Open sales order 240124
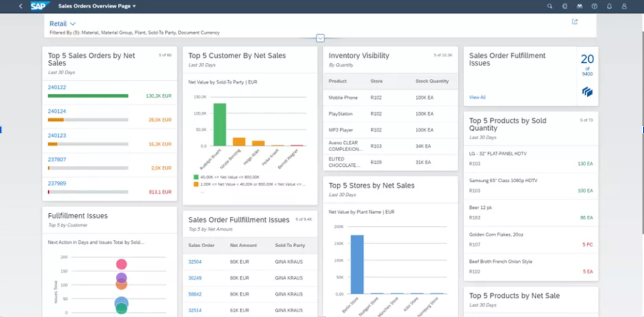Screen dimensions: 644x317 point(57,111)
